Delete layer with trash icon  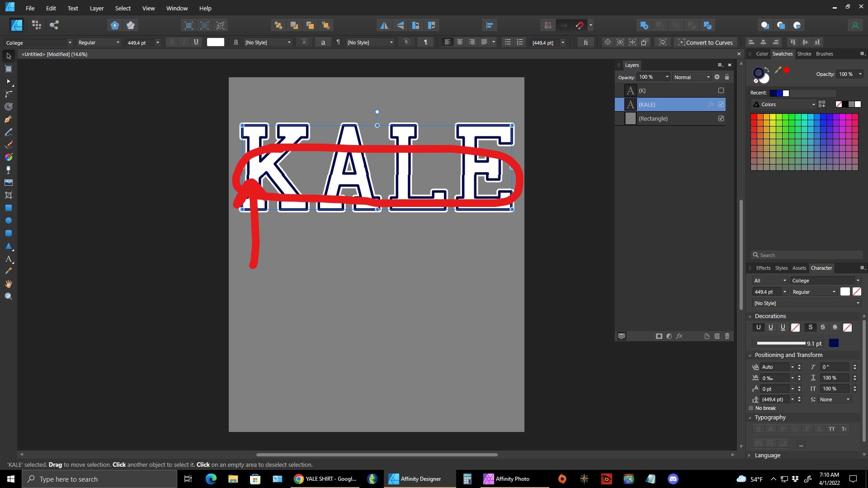click(727, 336)
